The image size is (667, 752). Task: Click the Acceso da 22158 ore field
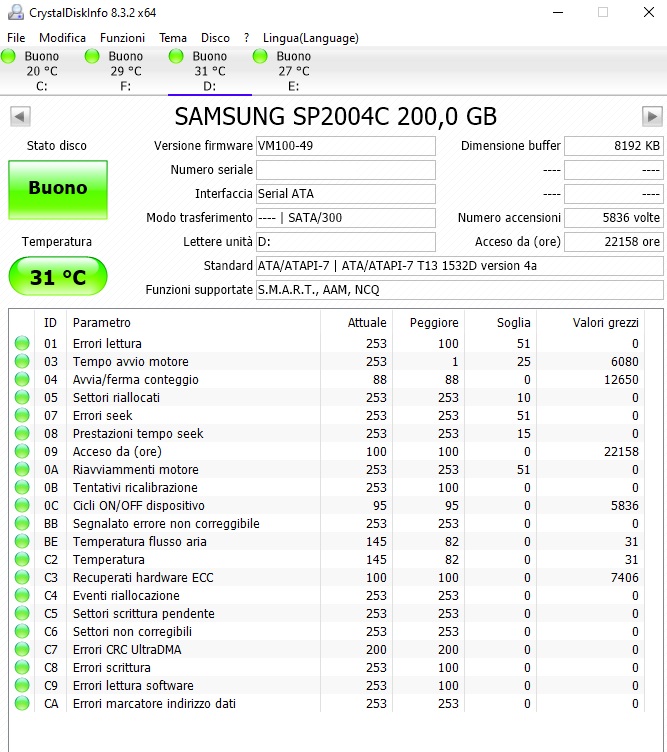pyautogui.click(x=614, y=242)
